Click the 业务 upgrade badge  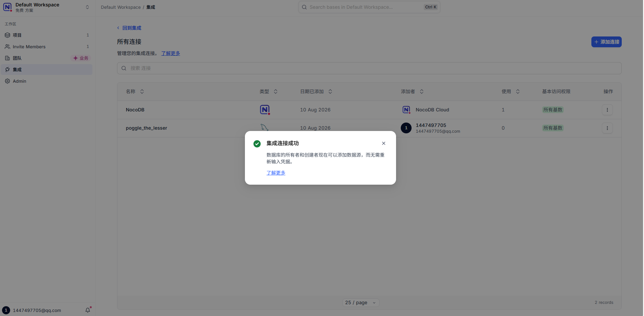[81, 58]
